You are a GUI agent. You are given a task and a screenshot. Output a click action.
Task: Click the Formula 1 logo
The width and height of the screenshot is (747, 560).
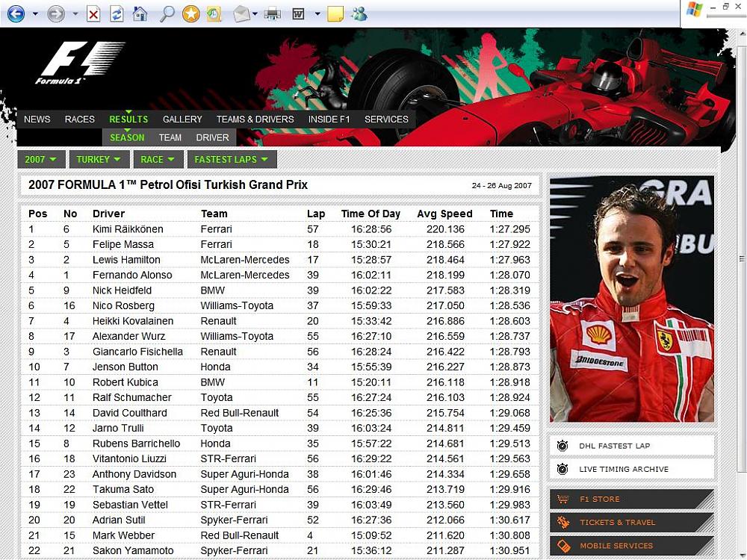pos(80,63)
